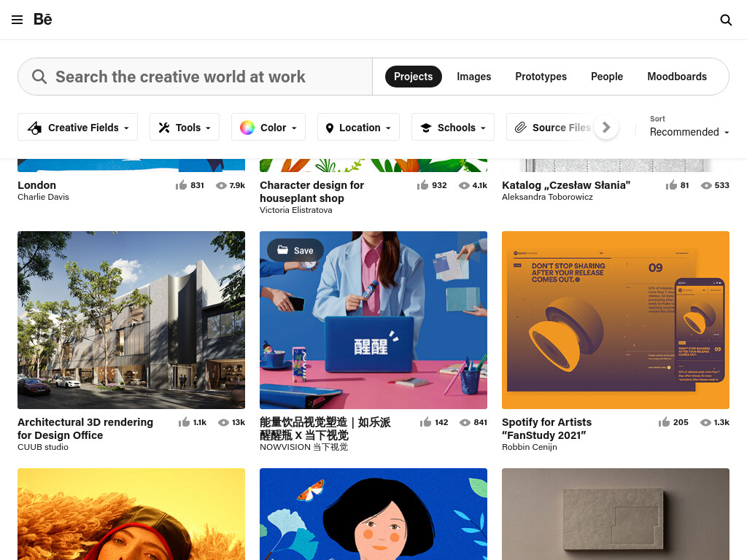
Task: Click the filter row's right chevron arrow
Action: point(606,127)
